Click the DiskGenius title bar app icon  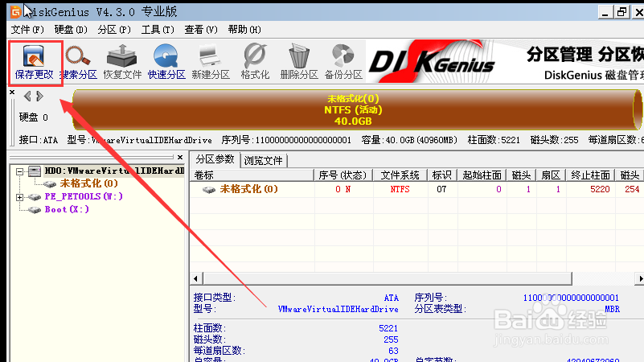(15, 12)
